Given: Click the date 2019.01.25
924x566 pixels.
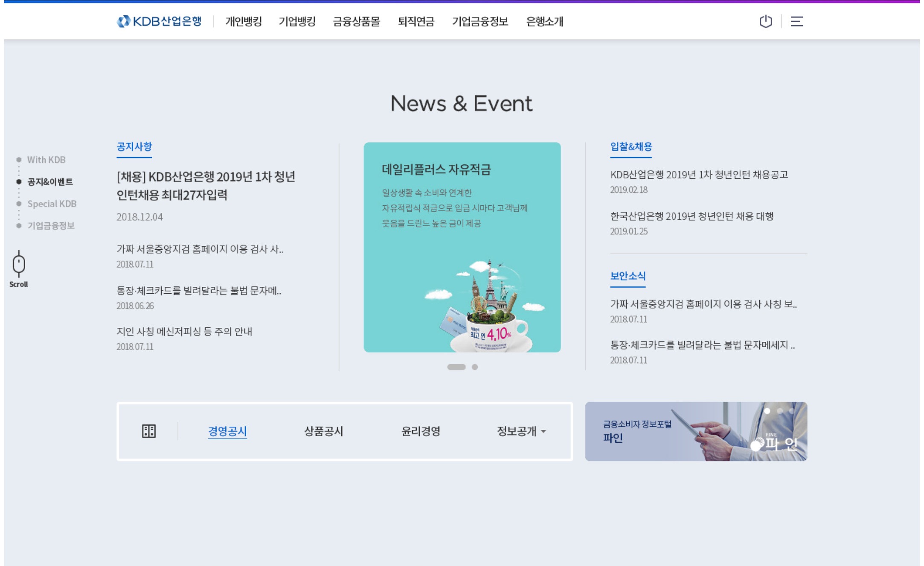Looking at the screenshot, I should point(629,231).
